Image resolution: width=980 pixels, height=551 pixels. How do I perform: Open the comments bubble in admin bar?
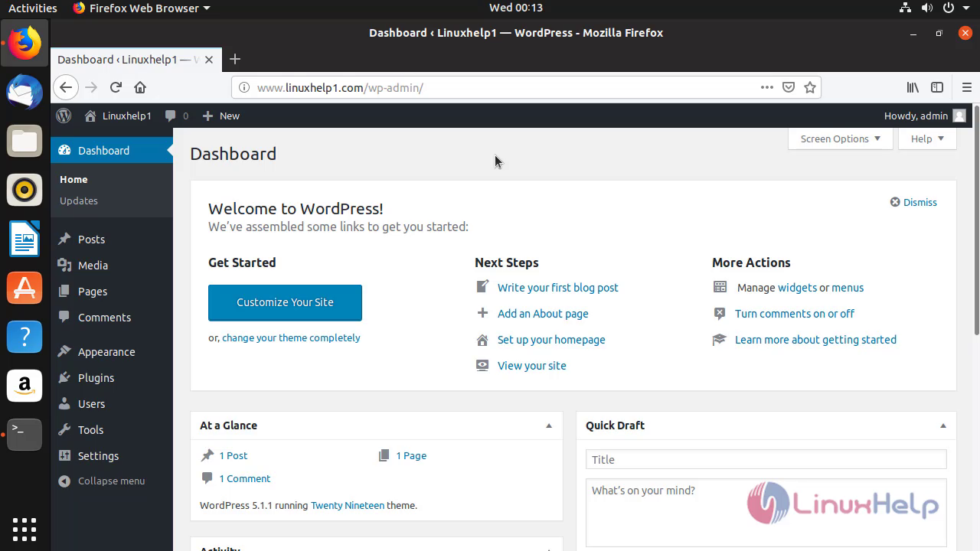(177, 116)
